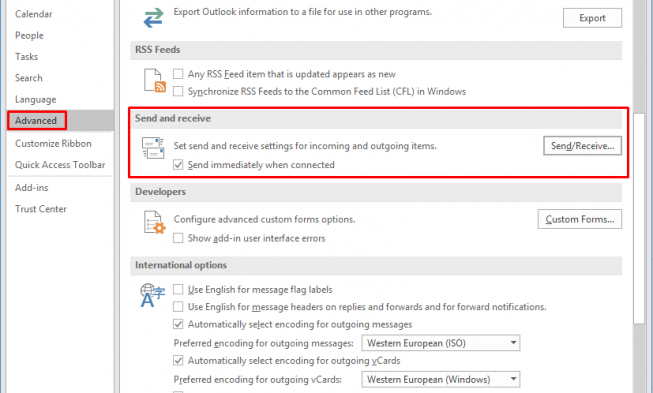The image size is (653, 393).
Task: Check Use English for message flag labels
Action: [178, 289]
